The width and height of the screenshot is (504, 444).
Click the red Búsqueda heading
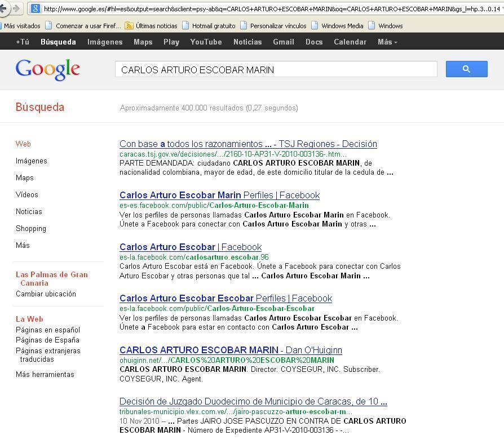40,107
